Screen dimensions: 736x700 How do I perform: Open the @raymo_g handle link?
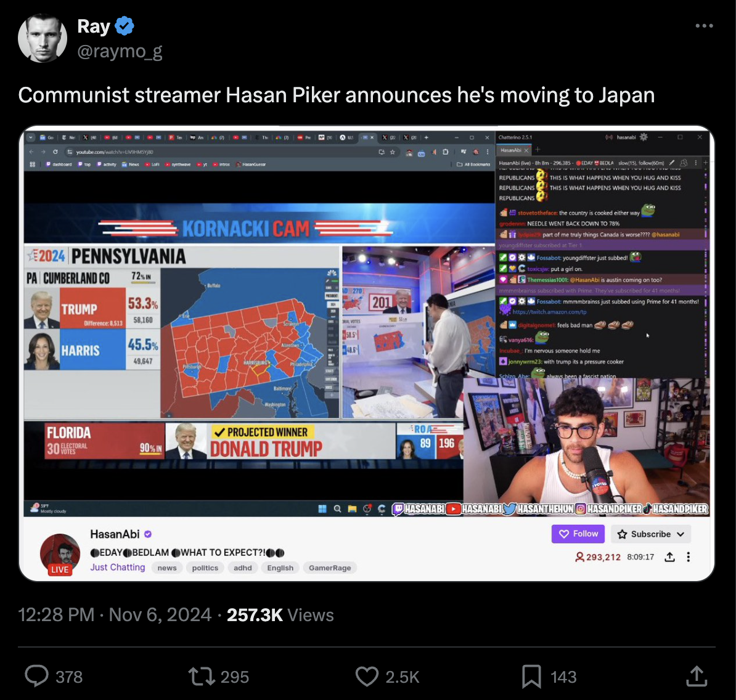[x=120, y=51]
